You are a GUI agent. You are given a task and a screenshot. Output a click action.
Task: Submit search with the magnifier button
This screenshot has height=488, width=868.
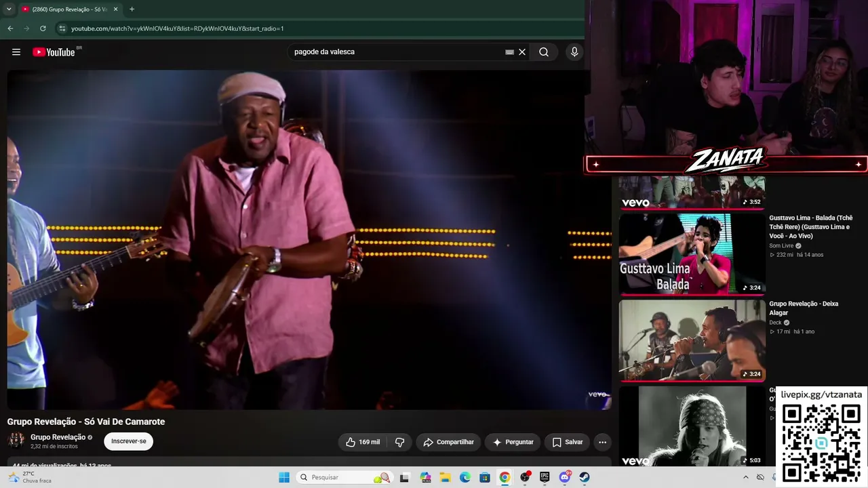tap(544, 52)
